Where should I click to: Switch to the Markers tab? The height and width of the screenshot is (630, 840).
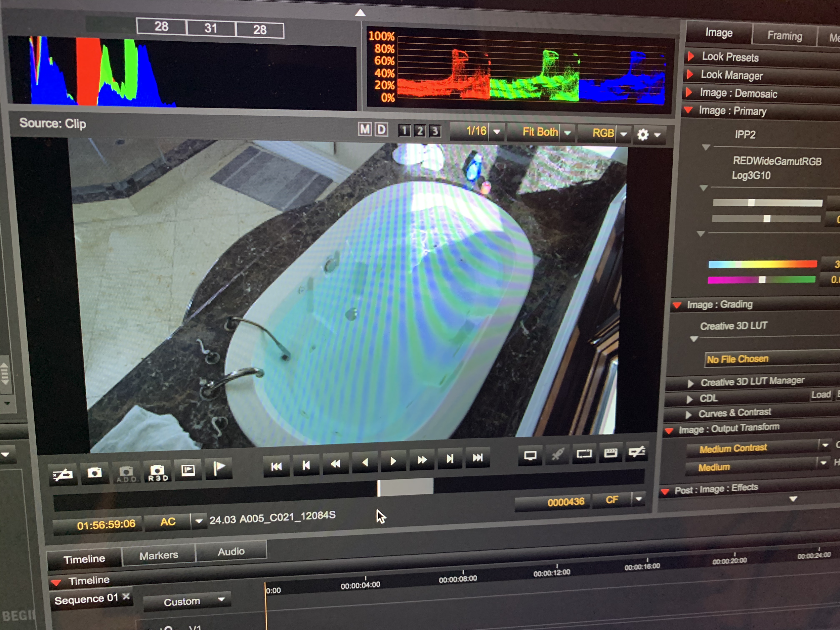tap(159, 555)
